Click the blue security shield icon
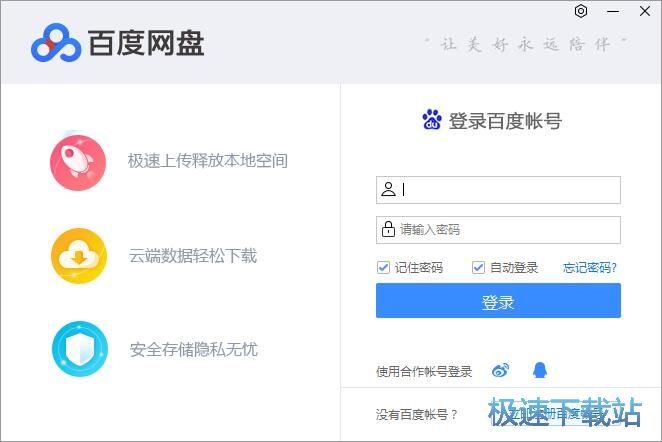Image resolution: width=662 pixels, height=442 pixels. click(x=80, y=349)
